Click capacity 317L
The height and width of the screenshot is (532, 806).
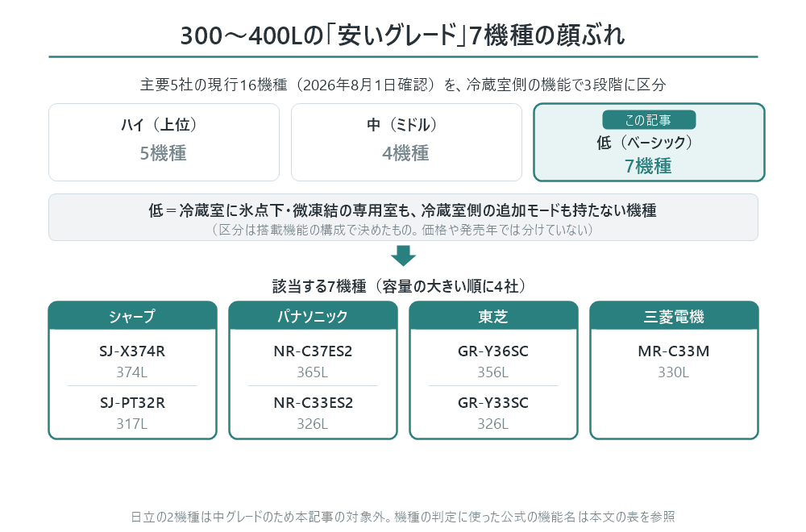(132, 423)
